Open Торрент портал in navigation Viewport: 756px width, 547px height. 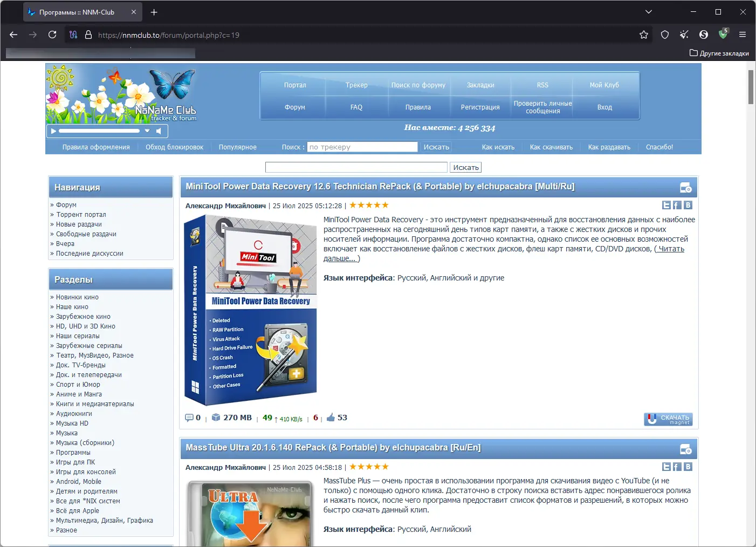pos(81,215)
